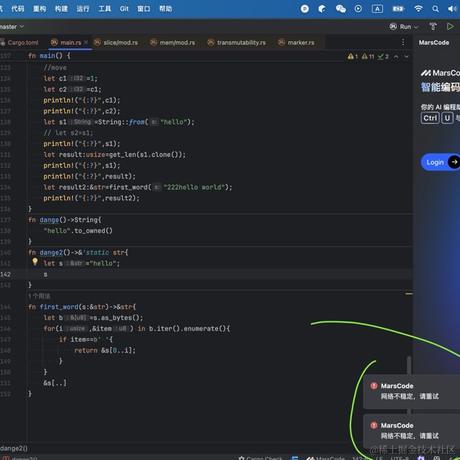Switch to the slice/mod.rs tab
This screenshot has height=460, width=460.
coord(116,43)
